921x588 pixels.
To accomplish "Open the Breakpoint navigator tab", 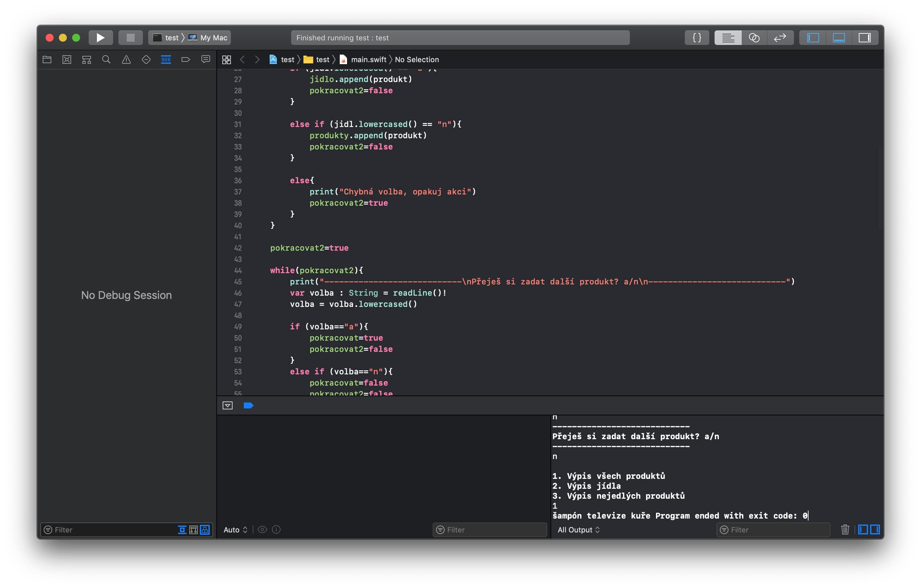I will click(x=186, y=59).
